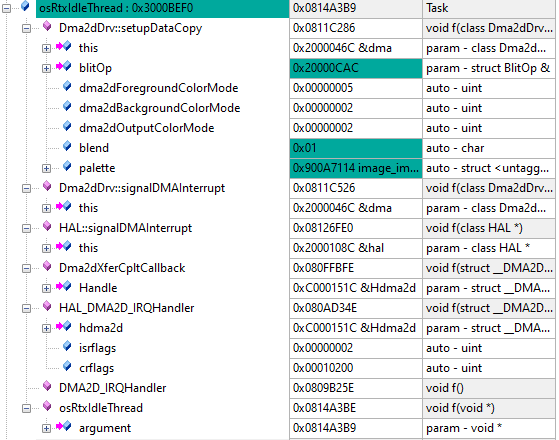
Task: Click the task icon of osRtxIdleThread : 0x3000BEF0
Action: pyautogui.click(x=25, y=6)
